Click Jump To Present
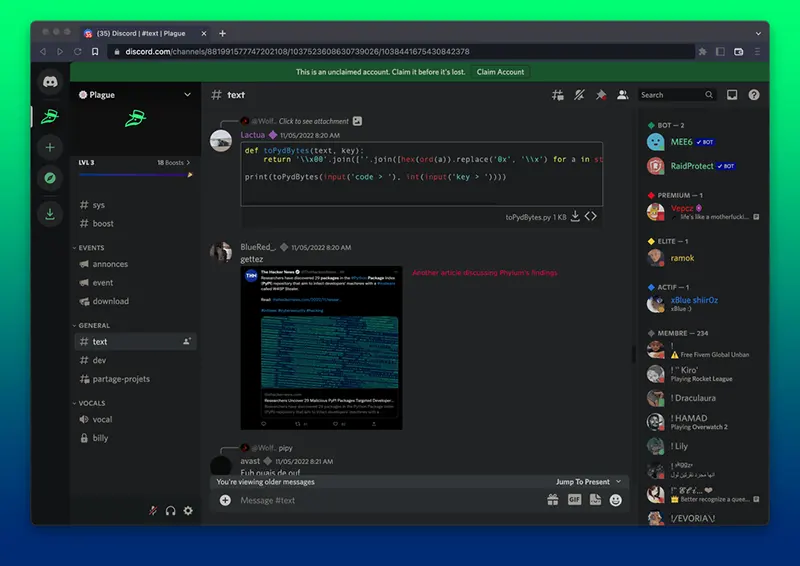 click(583, 481)
